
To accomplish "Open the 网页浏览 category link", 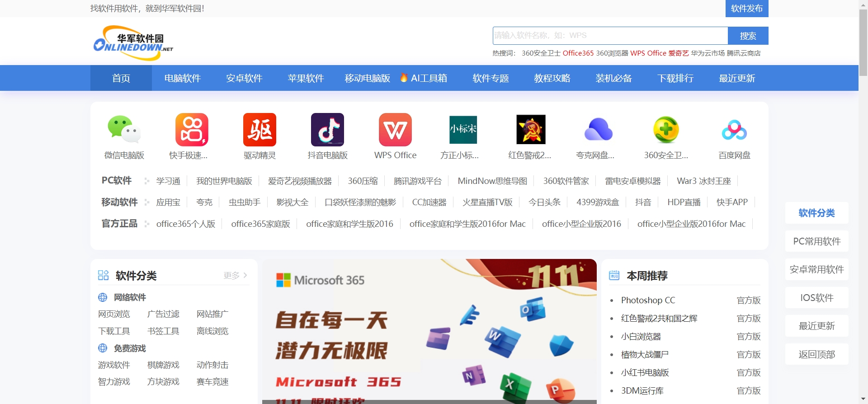I will 114,314.
